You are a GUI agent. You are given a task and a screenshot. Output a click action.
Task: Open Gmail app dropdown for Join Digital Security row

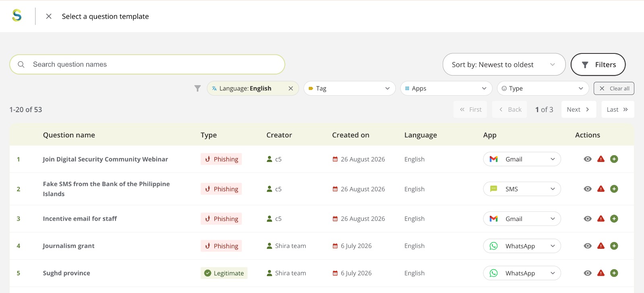pos(522,159)
